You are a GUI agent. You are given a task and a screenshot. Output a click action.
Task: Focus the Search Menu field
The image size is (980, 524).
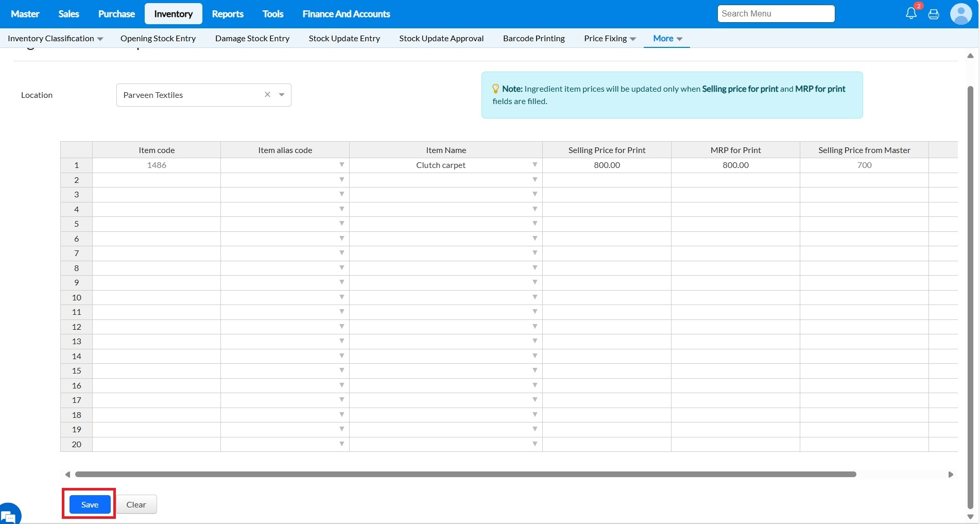tap(775, 14)
